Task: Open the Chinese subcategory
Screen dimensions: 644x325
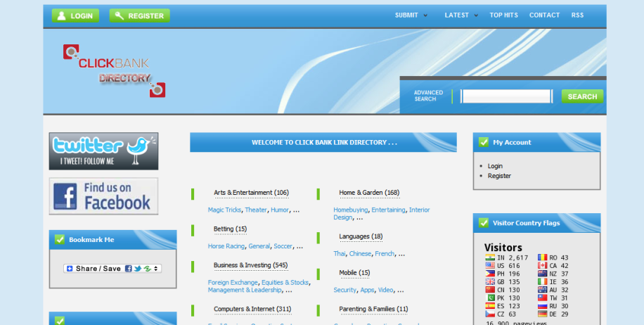Action: [360, 254]
